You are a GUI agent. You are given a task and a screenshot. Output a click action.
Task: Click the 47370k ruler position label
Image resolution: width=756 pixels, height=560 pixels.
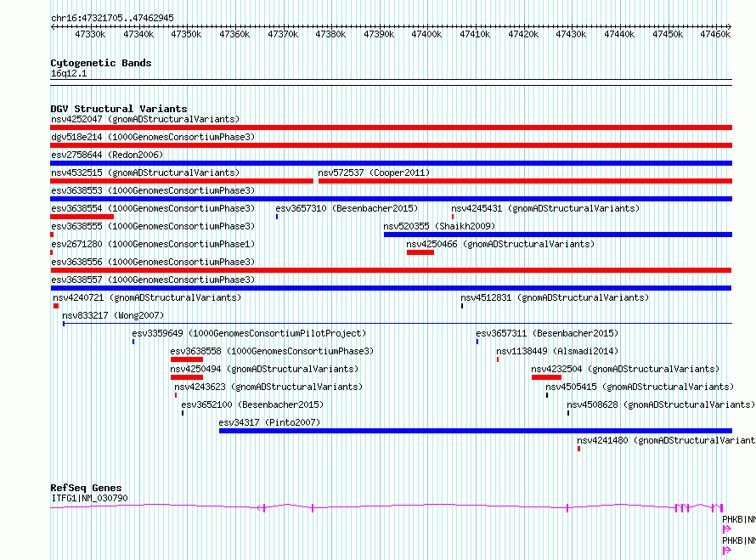283,34
